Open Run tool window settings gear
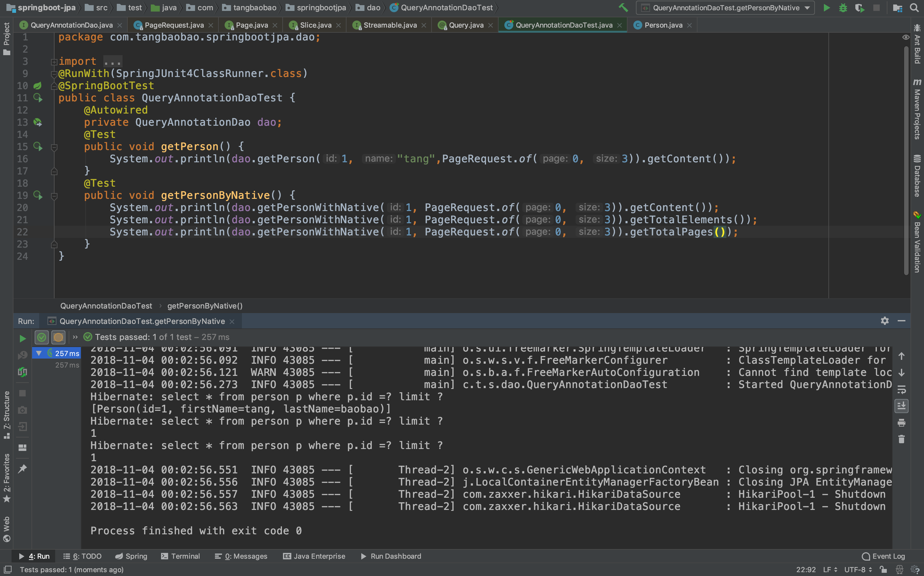 click(884, 321)
